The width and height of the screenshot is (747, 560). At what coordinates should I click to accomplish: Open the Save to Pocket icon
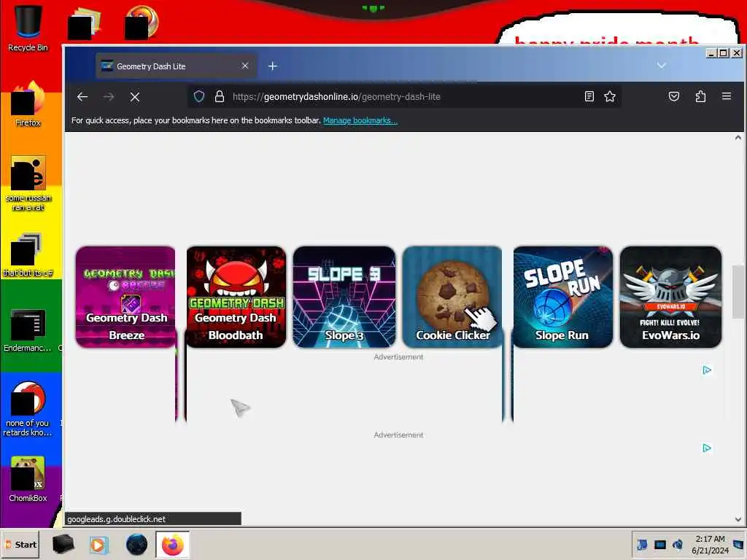[673, 97]
